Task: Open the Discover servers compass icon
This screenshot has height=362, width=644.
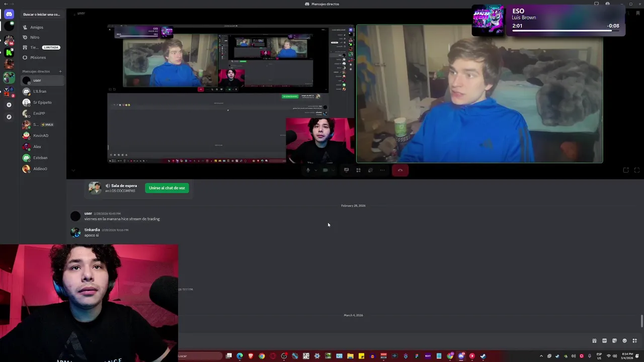Action: coord(9,117)
